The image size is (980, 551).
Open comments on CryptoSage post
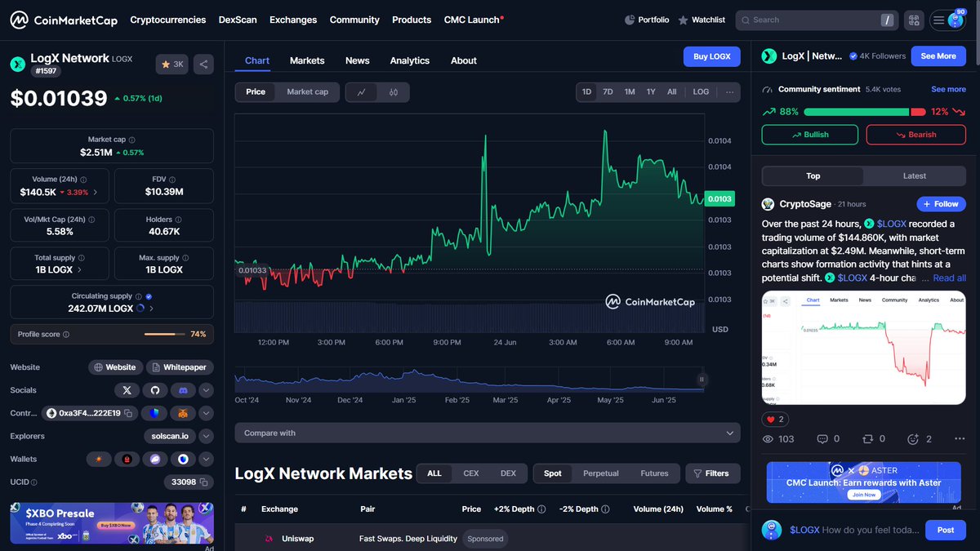[828, 439]
